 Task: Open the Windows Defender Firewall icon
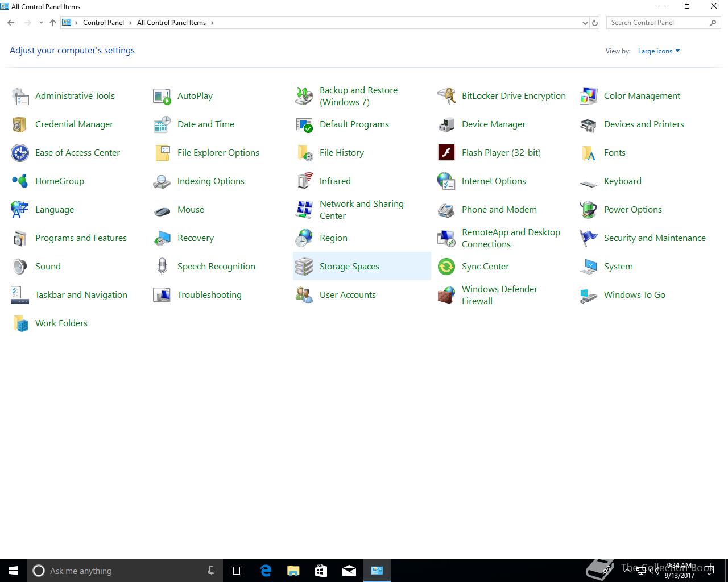pos(446,295)
